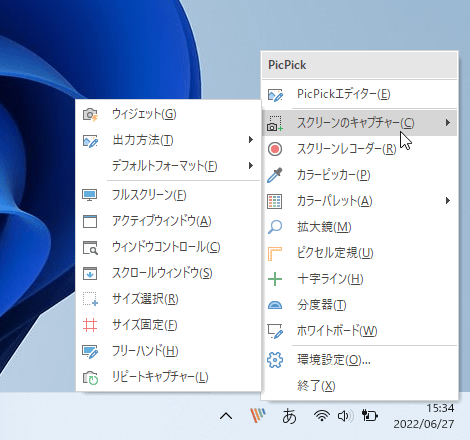Click the volume speaker tray icon
The image size is (470, 440).
pos(345,416)
